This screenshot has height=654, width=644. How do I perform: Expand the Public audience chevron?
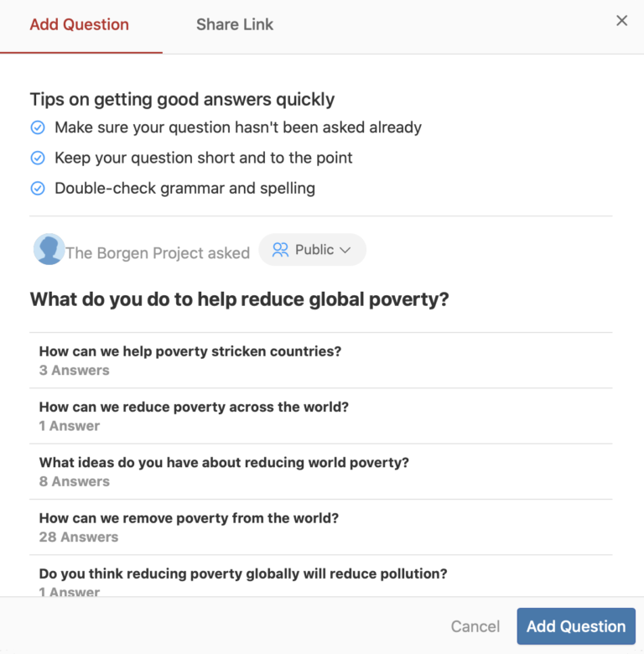(x=345, y=250)
